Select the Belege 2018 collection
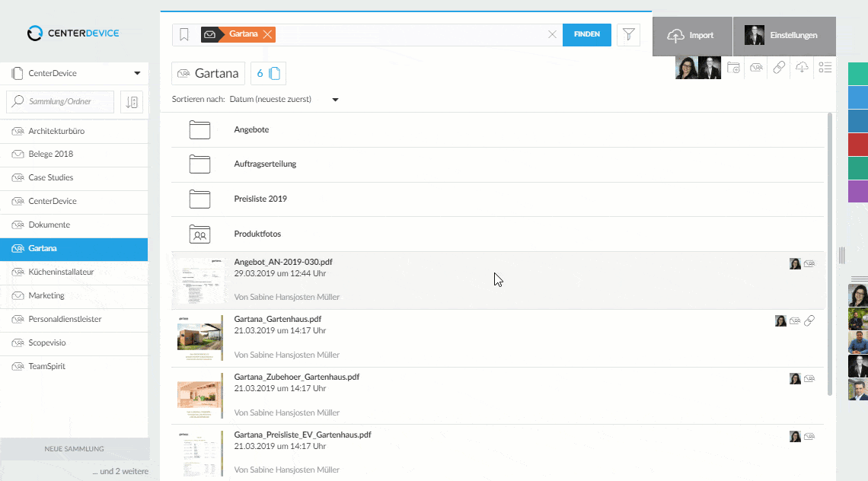The height and width of the screenshot is (481, 868). pyautogui.click(x=74, y=154)
